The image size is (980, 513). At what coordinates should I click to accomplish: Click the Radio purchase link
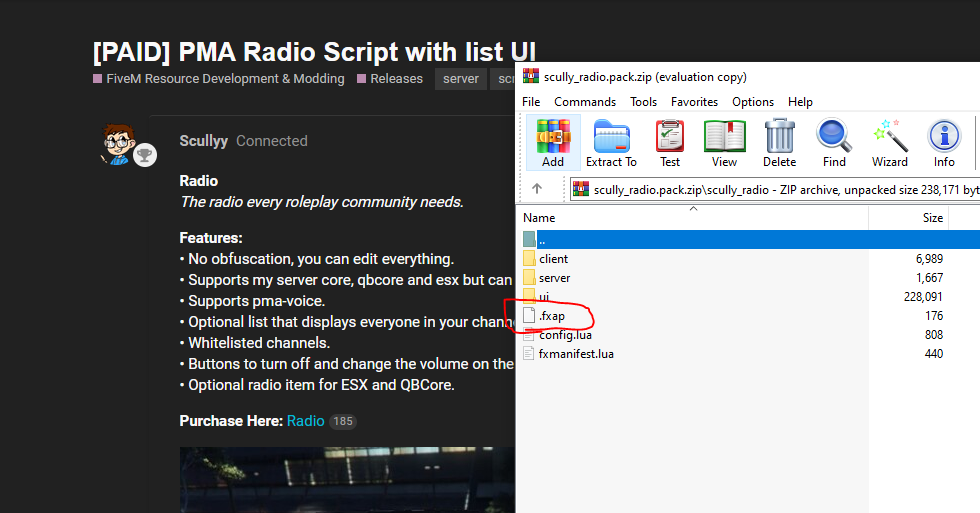(305, 421)
